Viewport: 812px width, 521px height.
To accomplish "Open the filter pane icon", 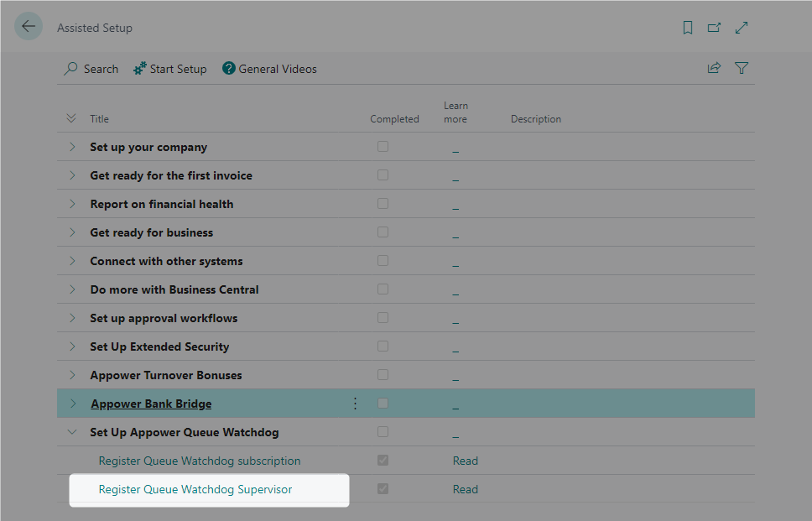I will click(x=742, y=68).
